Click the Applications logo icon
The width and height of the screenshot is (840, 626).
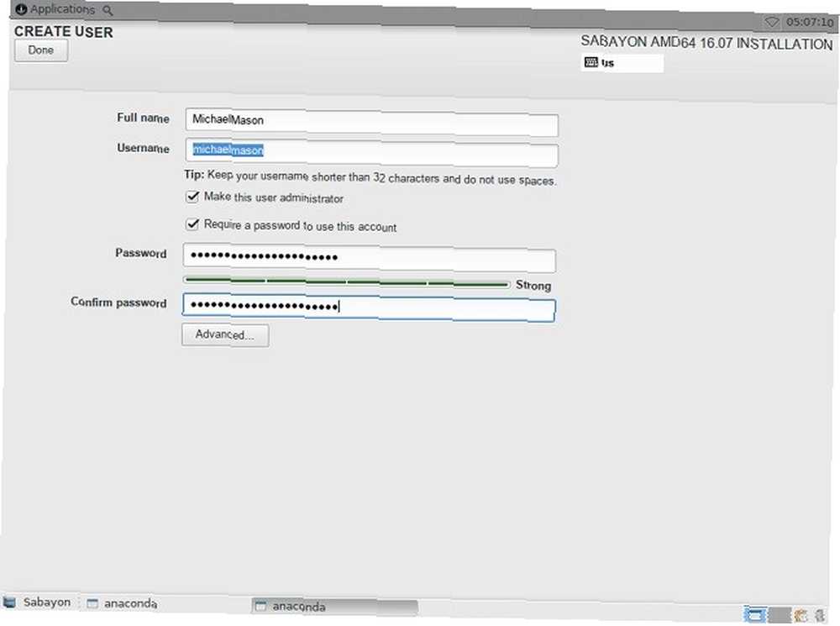(x=22, y=9)
